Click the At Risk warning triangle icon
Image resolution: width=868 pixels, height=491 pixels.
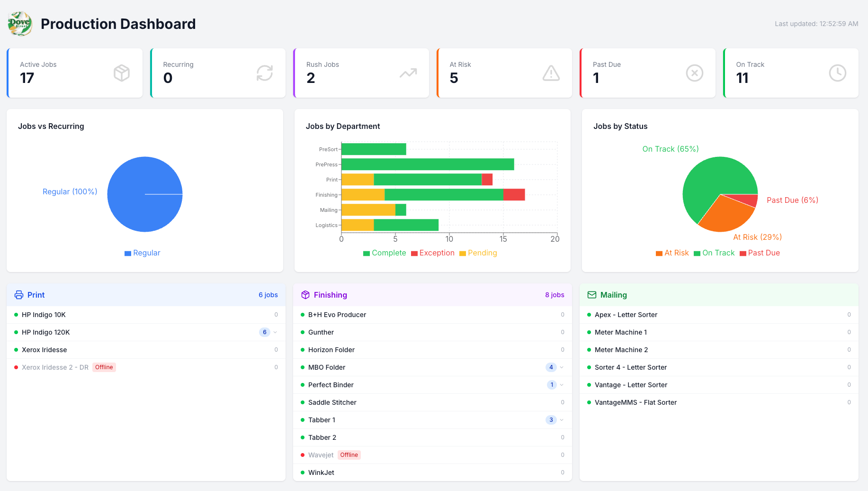[x=551, y=73]
